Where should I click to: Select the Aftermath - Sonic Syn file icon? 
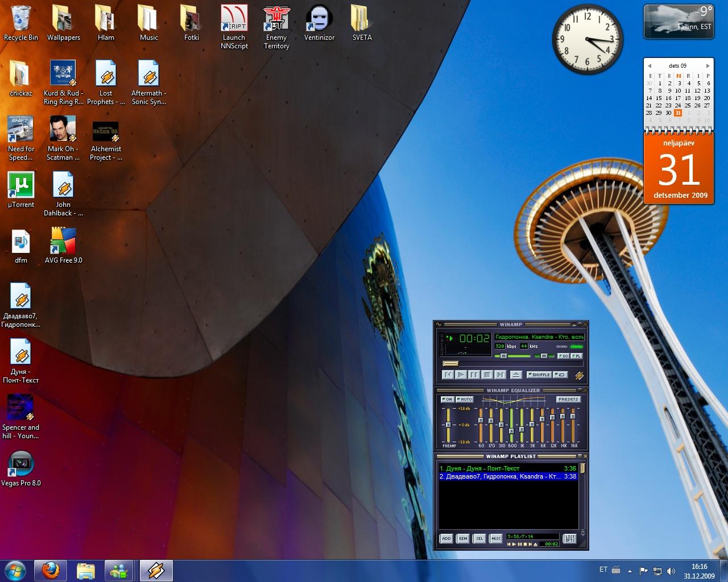(148, 83)
